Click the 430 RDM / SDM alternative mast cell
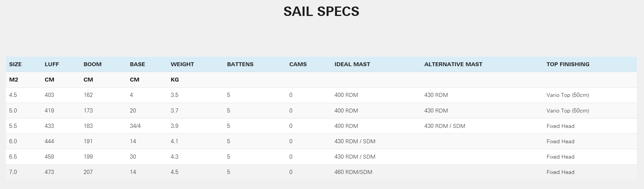This screenshot has width=644, height=189. click(x=444, y=126)
